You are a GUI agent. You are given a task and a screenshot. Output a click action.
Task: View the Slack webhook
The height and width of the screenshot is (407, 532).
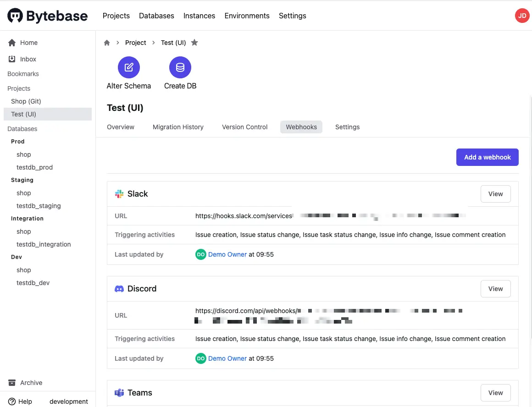[495, 194]
